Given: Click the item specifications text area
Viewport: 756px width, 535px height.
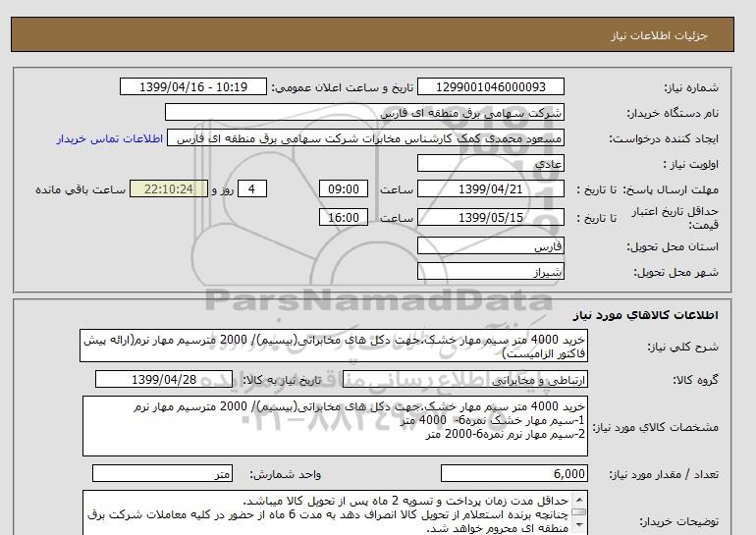Looking at the screenshot, I should pos(335,426).
